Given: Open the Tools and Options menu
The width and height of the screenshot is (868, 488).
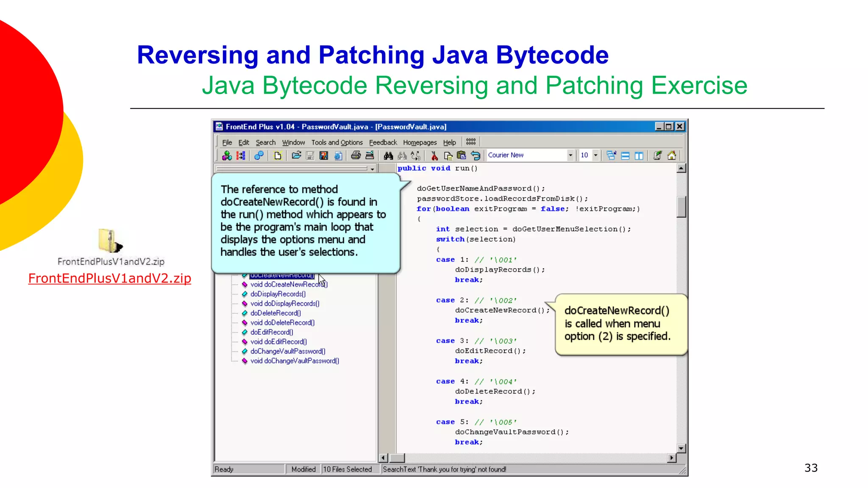Looking at the screenshot, I should click(337, 142).
